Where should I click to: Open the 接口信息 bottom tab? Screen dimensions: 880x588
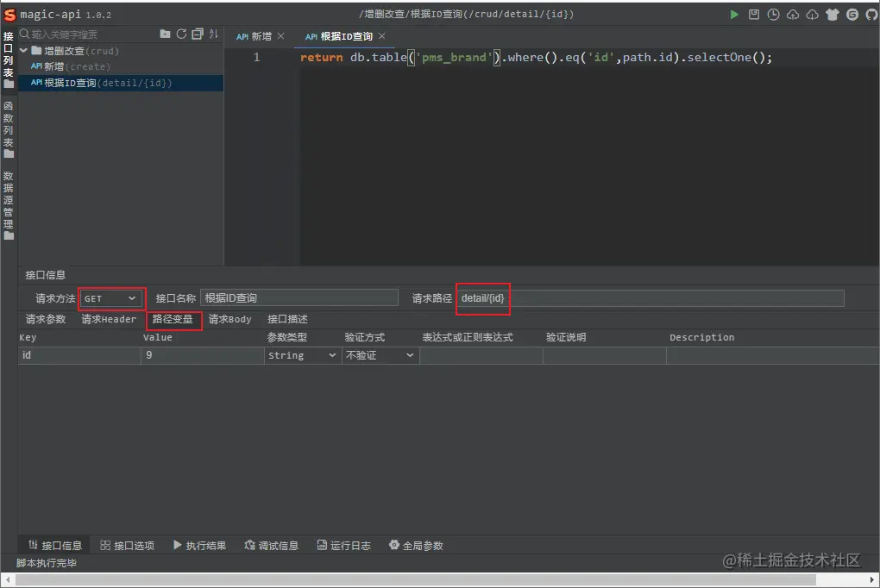(x=55, y=546)
